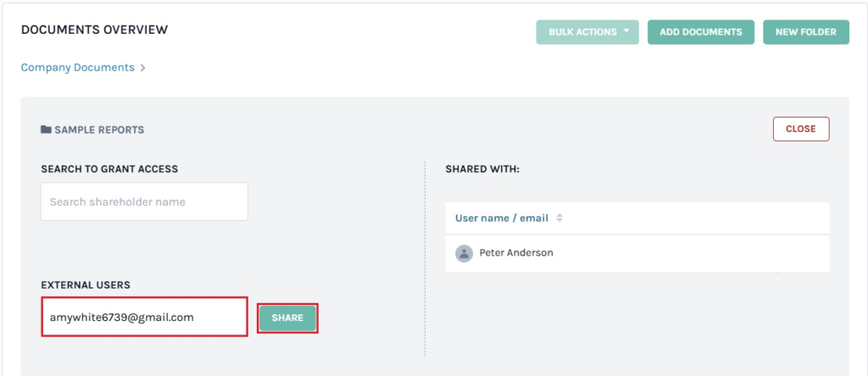Screen dimensions: 868x376
Task: Select the Peter Anderson row
Action: [636, 253]
